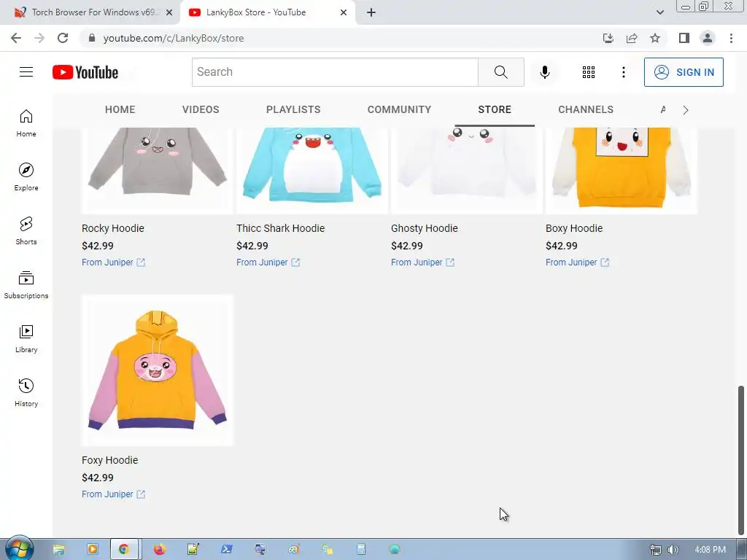Bookmark this page with the star icon

click(655, 38)
